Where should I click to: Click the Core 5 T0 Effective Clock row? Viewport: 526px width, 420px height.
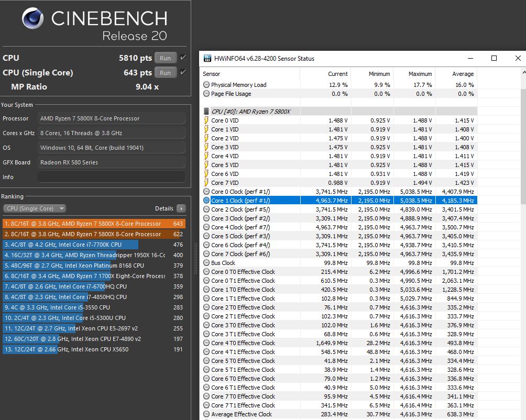[339, 361]
